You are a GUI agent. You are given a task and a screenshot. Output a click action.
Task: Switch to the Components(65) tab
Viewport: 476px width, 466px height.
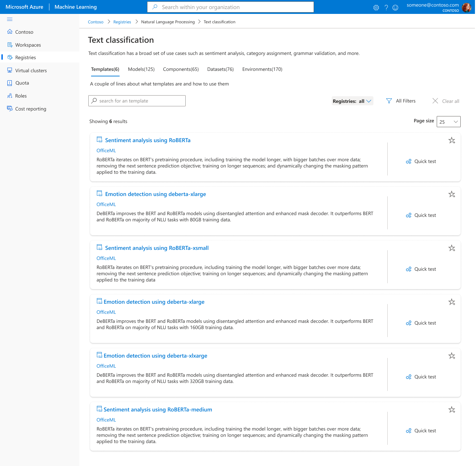[x=181, y=70]
